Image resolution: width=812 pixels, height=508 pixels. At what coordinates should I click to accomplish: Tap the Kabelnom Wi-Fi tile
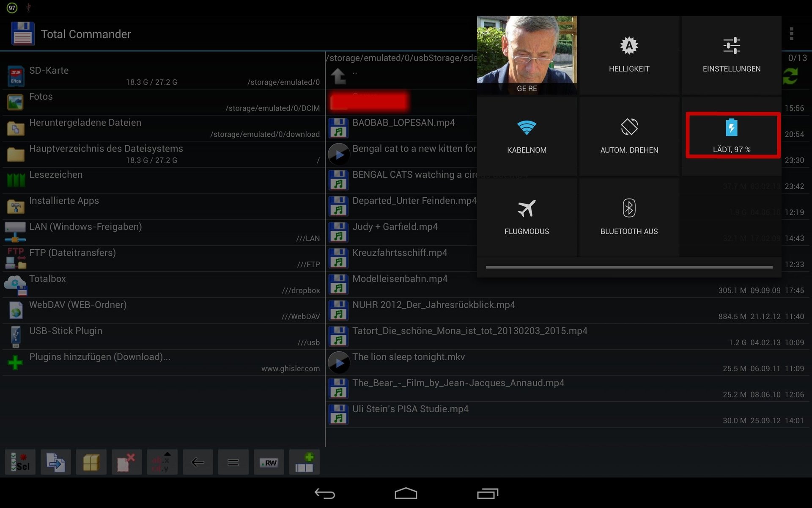pyautogui.click(x=527, y=136)
